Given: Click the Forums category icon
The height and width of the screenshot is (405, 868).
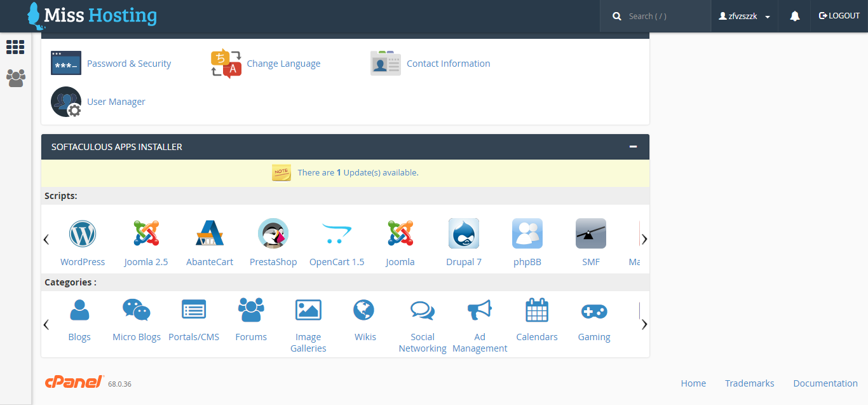Looking at the screenshot, I should pos(251,310).
